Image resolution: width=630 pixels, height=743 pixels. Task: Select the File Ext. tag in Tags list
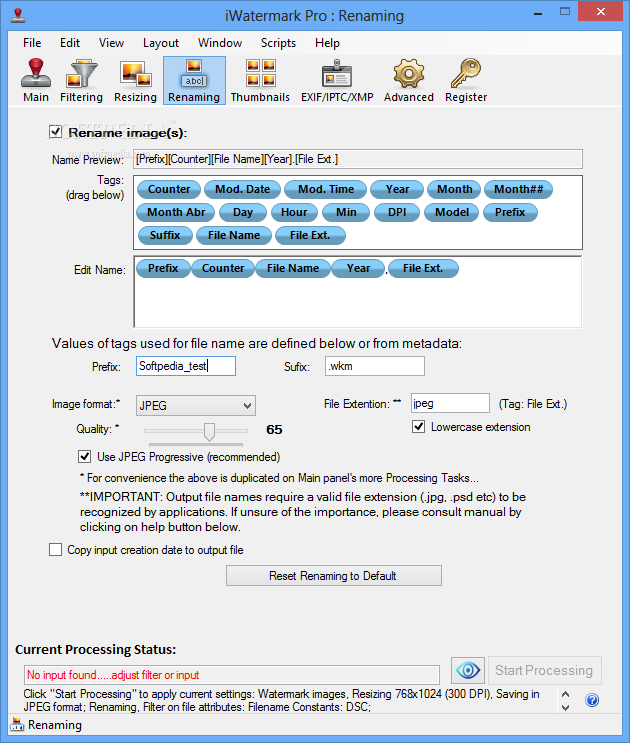coord(310,235)
